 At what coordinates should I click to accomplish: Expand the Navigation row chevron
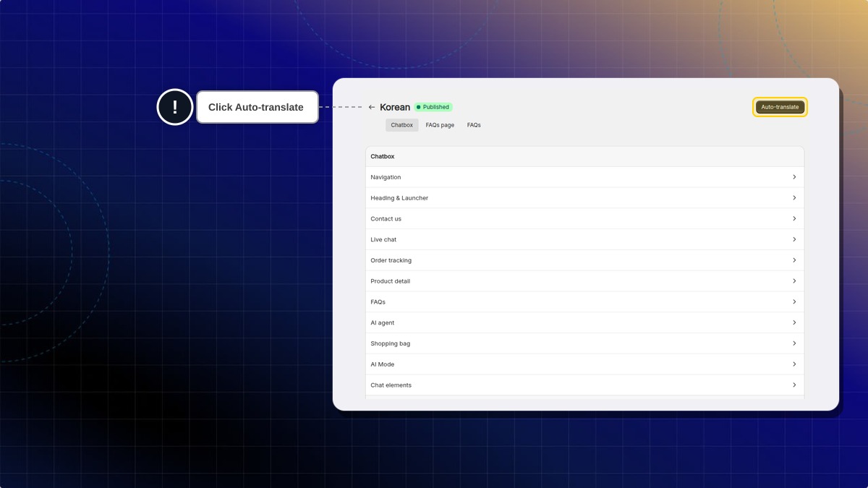794,177
